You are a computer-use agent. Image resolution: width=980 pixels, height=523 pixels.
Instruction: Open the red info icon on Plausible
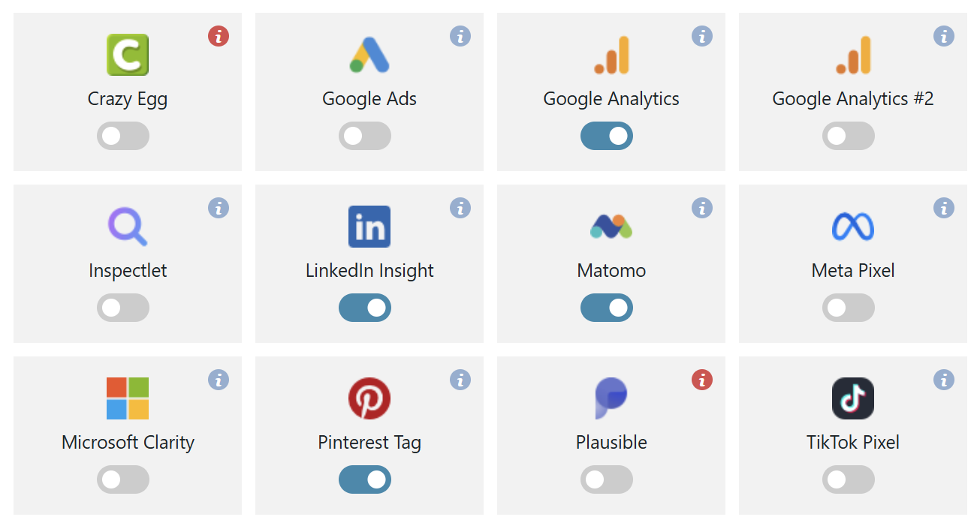(702, 380)
